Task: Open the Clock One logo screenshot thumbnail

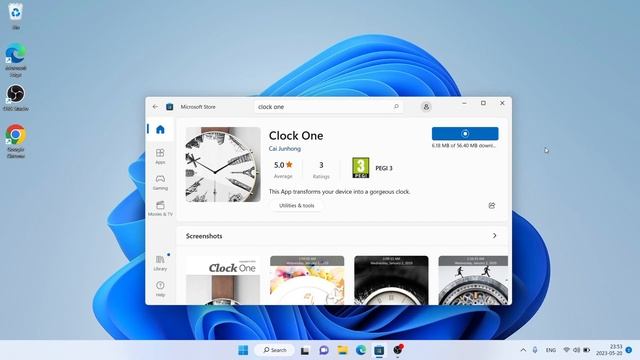Action: [223, 280]
